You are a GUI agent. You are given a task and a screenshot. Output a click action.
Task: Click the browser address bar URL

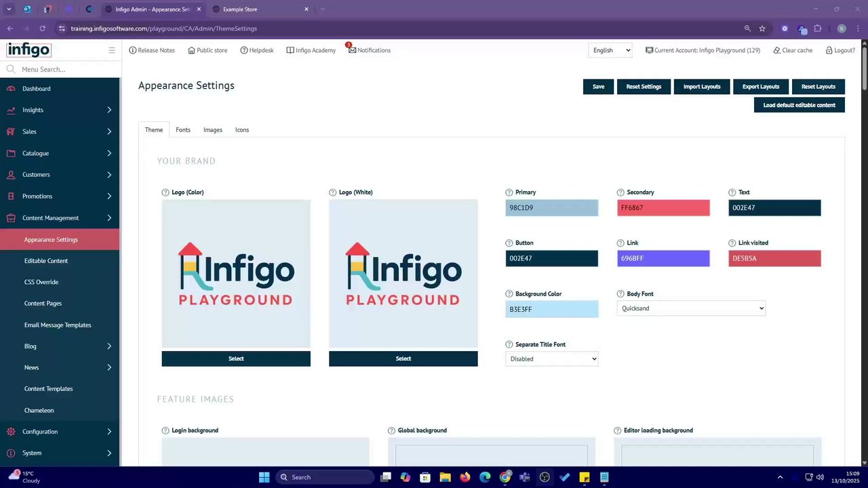coord(163,28)
